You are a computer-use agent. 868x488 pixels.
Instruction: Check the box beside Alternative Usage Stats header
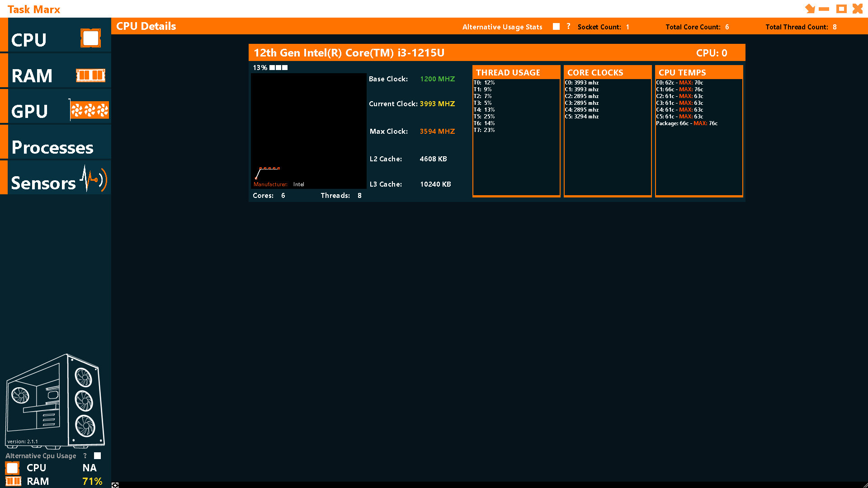(x=556, y=27)
